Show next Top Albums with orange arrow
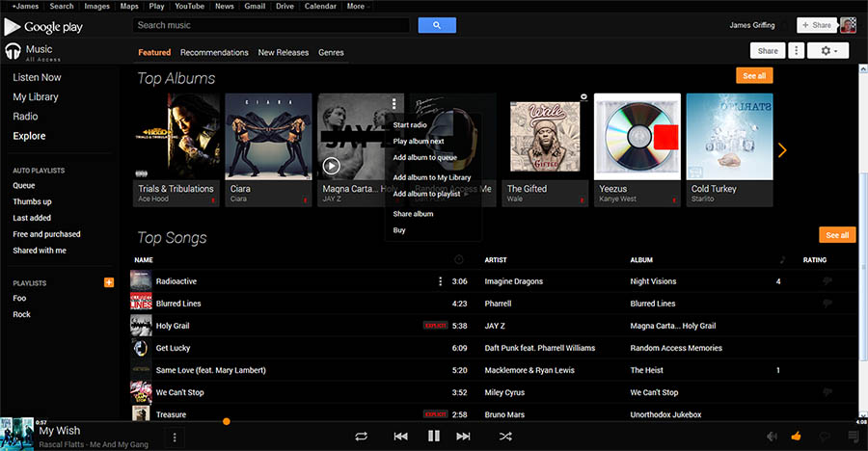 click(x=781, y=150)
